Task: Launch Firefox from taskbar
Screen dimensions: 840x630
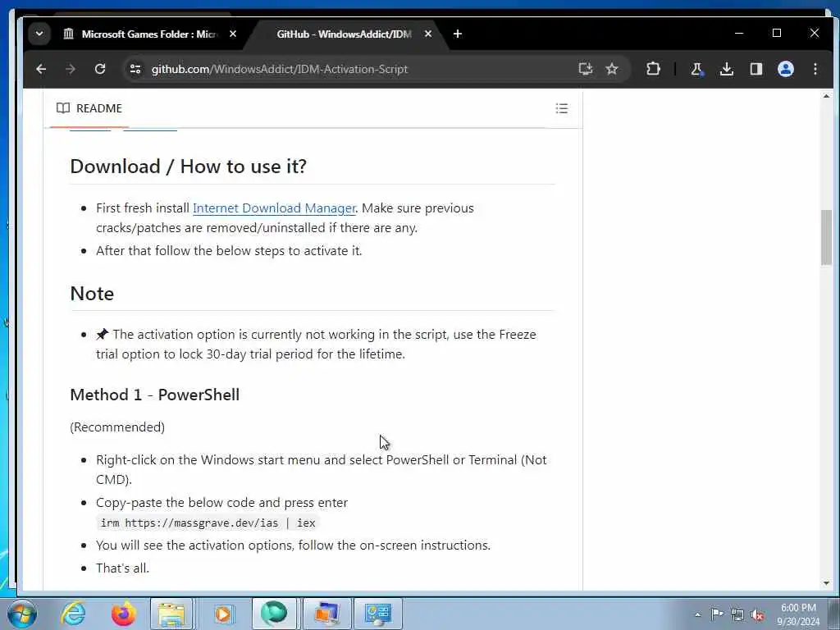Action: pyautogui.click(x=123, y=614)
